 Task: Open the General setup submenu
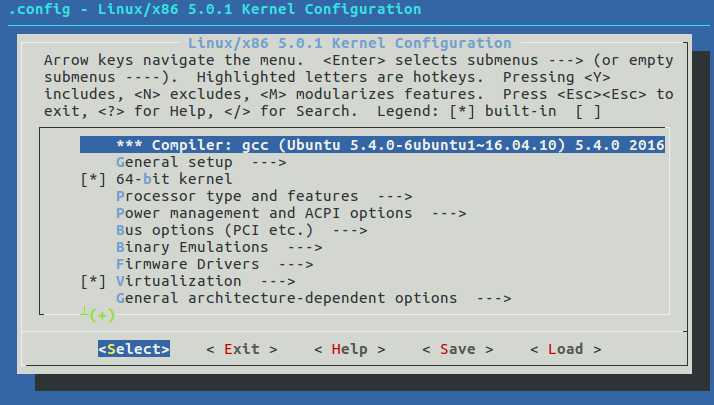[x=174, y=162]
